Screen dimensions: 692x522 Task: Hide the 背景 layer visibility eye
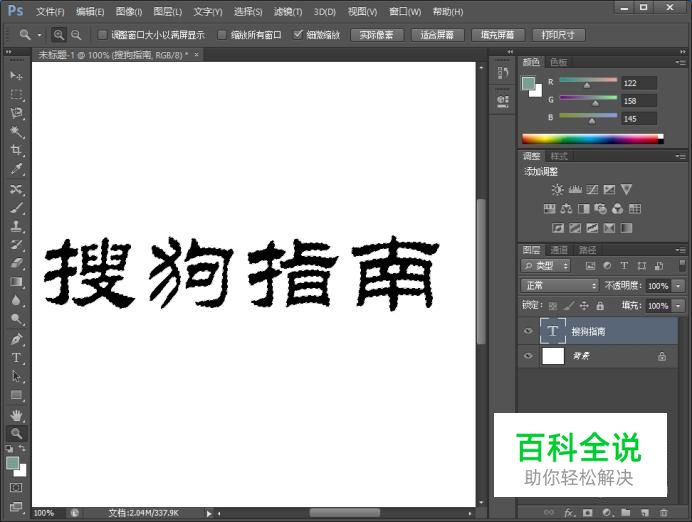(528, 356)
